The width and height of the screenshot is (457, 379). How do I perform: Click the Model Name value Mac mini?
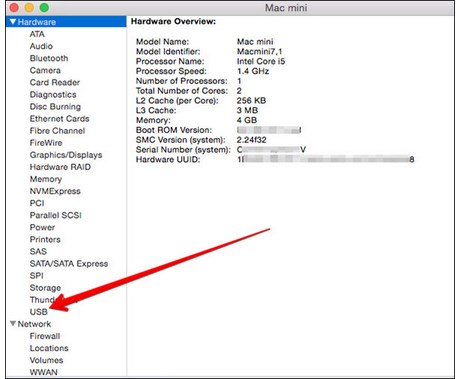point(255,42)
